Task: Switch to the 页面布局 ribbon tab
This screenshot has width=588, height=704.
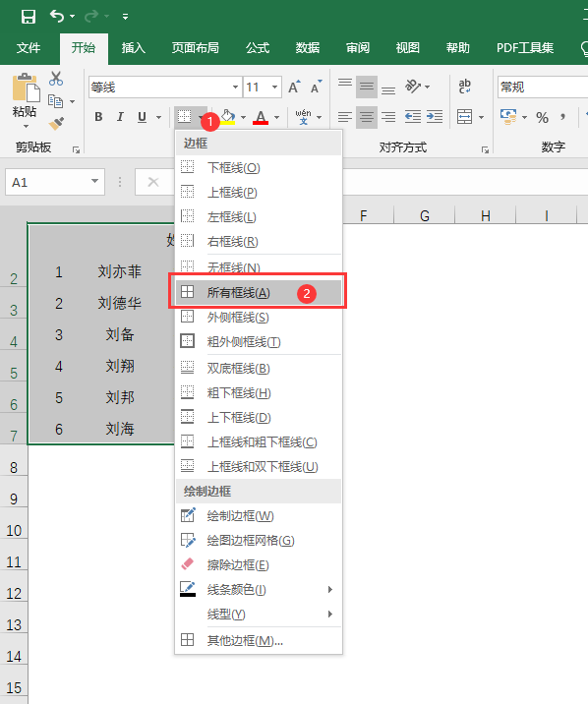Action: 196,47
